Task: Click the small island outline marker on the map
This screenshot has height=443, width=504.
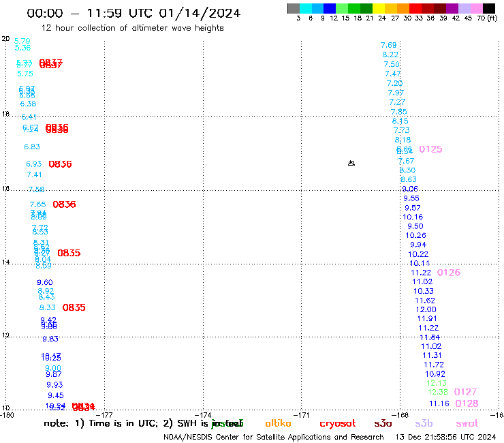Action: coord(351,163)
